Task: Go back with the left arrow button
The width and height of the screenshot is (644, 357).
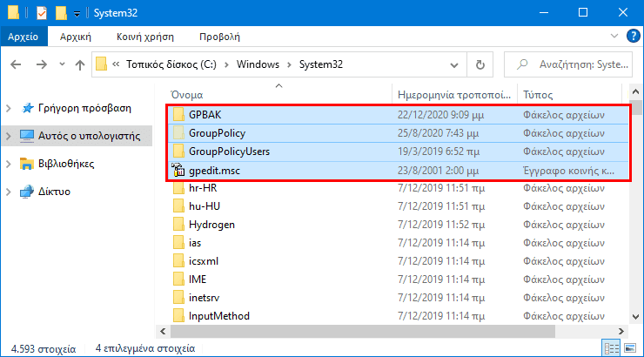Action: (x=16, y=64)
